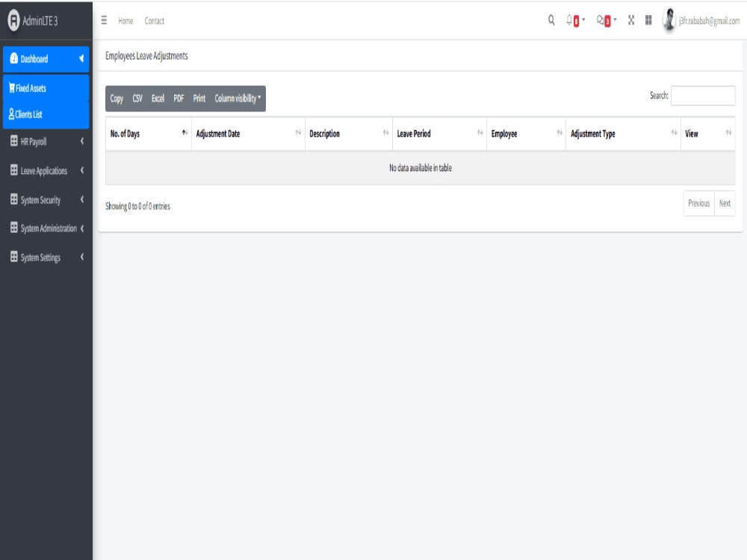Open the Column visibility dropdown
This screenshot has width=747, height=560.
coord(238,99)
